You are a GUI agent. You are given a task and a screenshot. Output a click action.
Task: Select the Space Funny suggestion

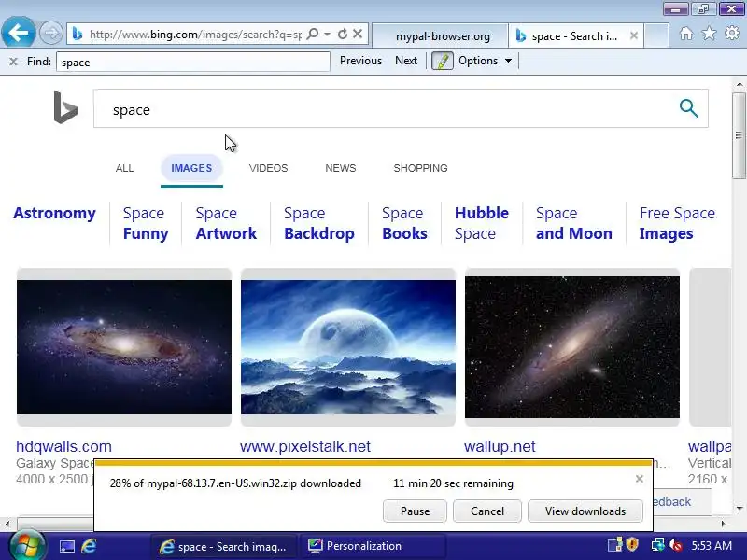pos(146,223)
